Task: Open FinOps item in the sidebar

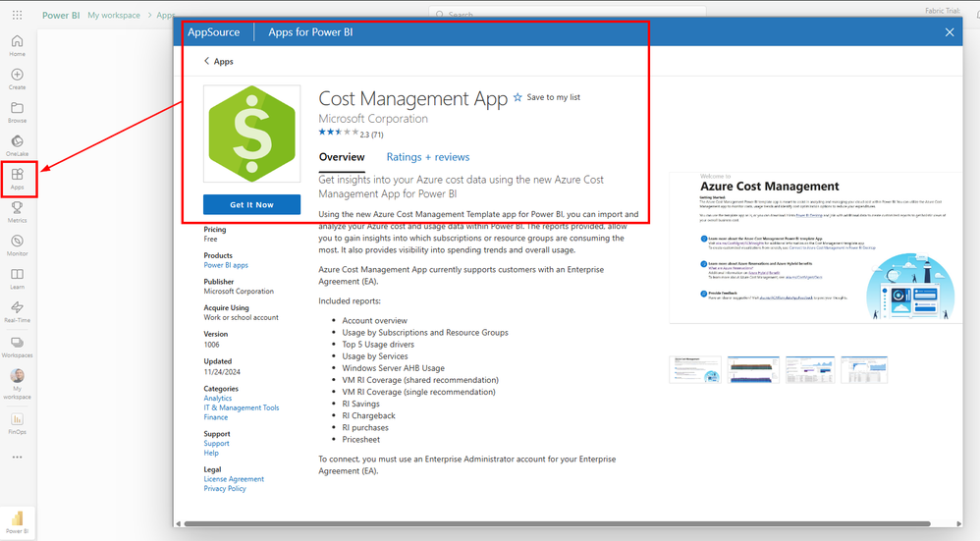Action: pos(17,423)
